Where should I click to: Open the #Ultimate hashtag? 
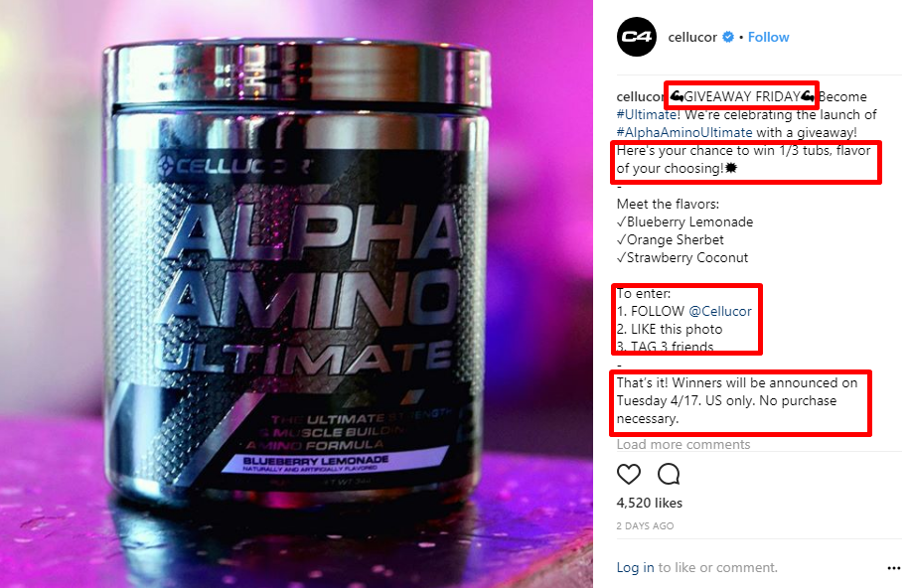point(647,115)
